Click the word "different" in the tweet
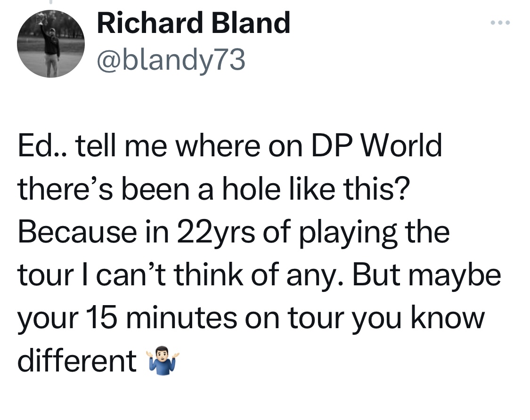The width and height of the screenshot is (530, 420). pos(77,361)
